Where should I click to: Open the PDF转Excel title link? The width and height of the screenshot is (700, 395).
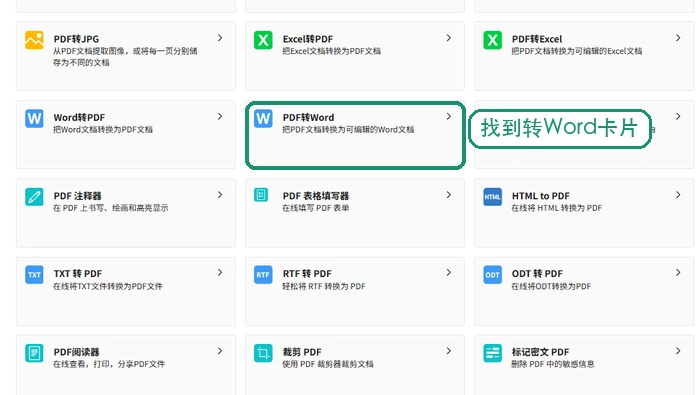[537, 39]
